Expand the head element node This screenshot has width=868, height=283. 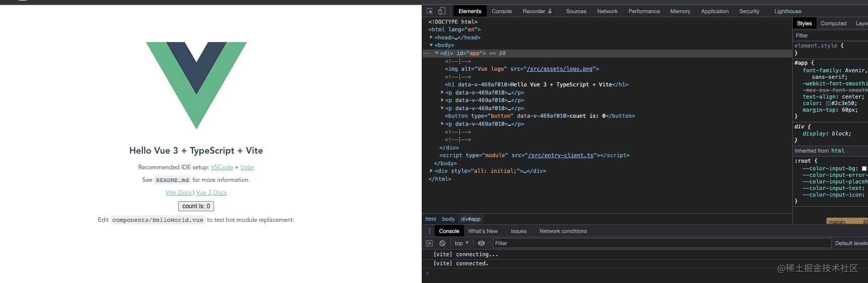[431, 37]
